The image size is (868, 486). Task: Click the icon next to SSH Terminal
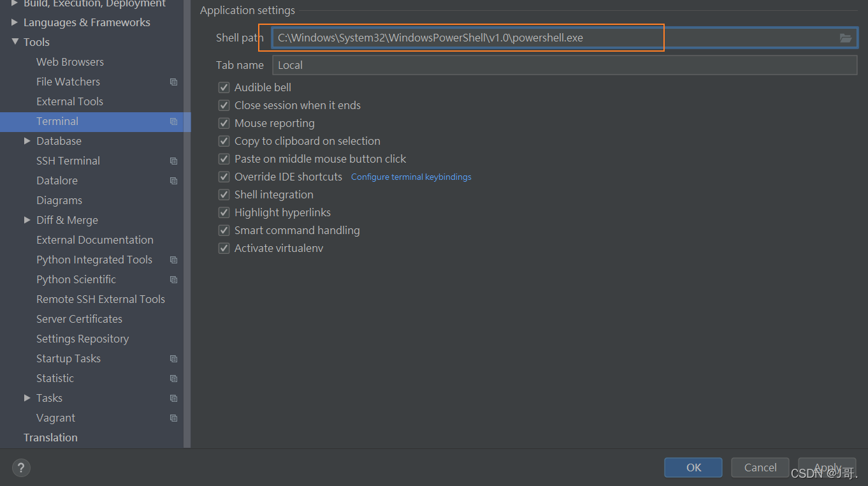[x=173, y=161]
